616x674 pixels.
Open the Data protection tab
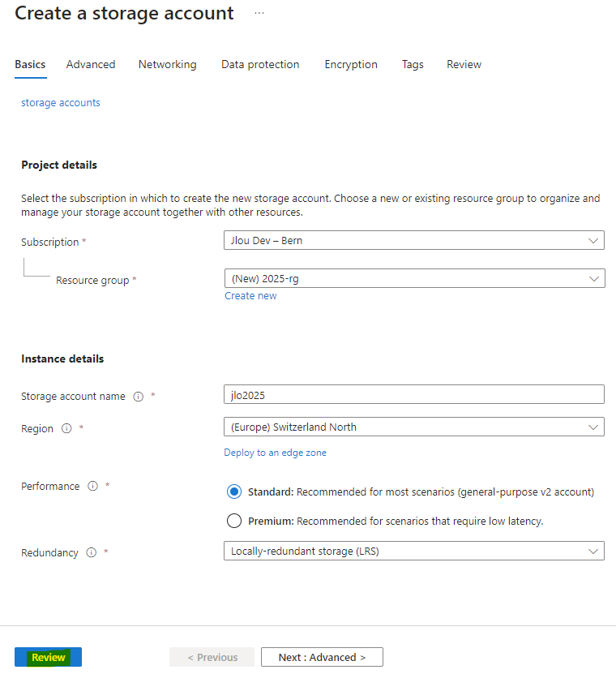[260, 64]
